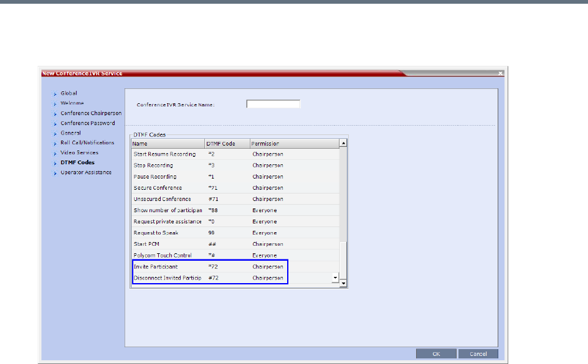The image size is (588, 364).
Task: Click the Cancel button
Action: tap(478, 353)
